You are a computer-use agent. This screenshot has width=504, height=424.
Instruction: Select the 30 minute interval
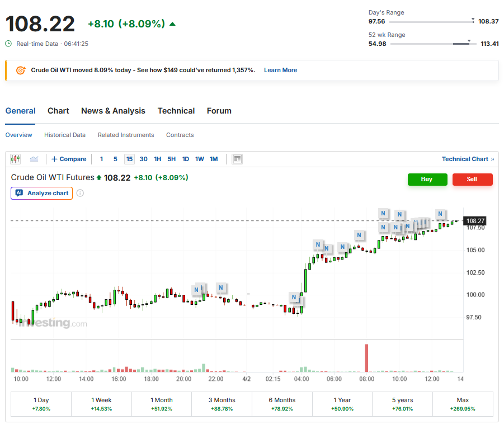[143, 159]
